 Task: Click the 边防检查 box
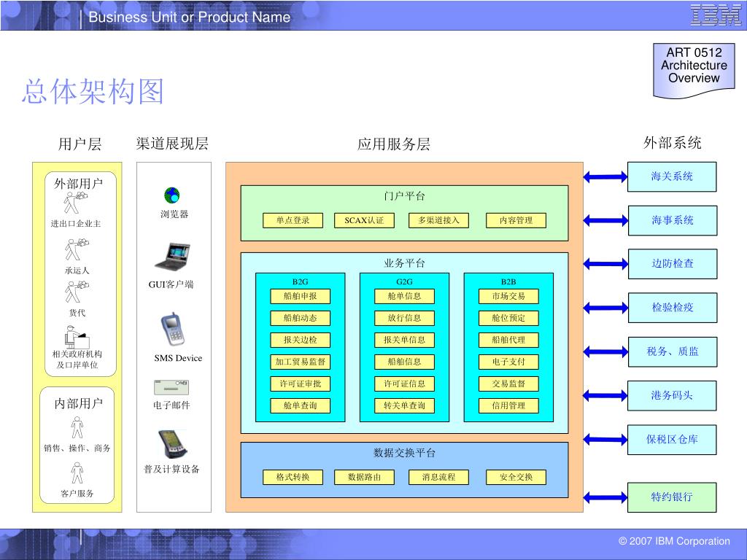pos(673,264)
